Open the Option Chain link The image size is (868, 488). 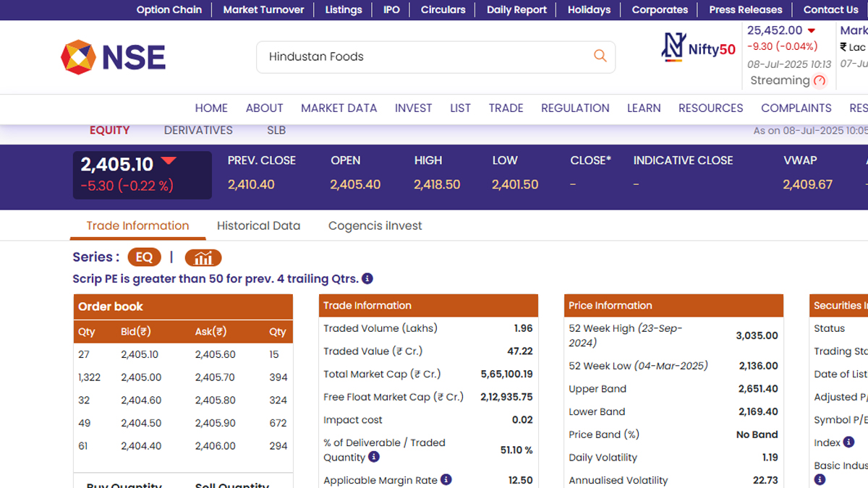(170, 9)
